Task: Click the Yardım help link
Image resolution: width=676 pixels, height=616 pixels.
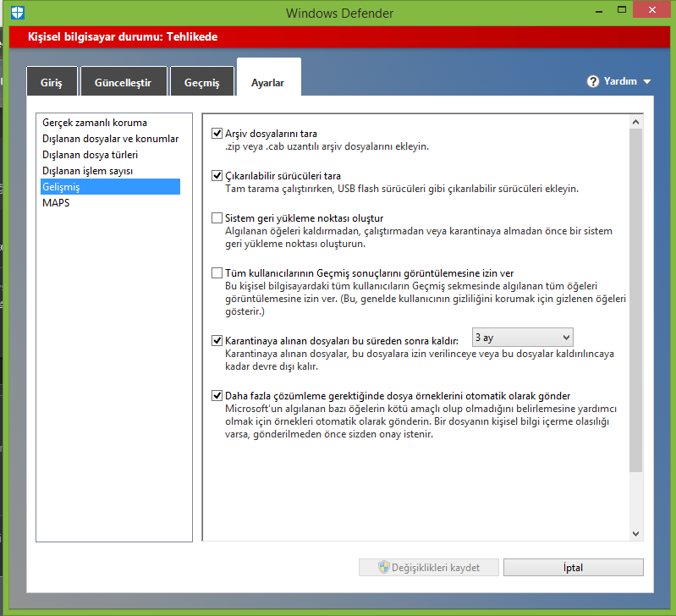Action: pos(620,81)
